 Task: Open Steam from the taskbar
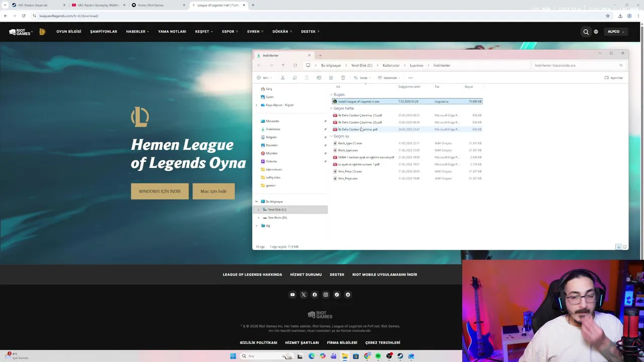coord(400,356)
